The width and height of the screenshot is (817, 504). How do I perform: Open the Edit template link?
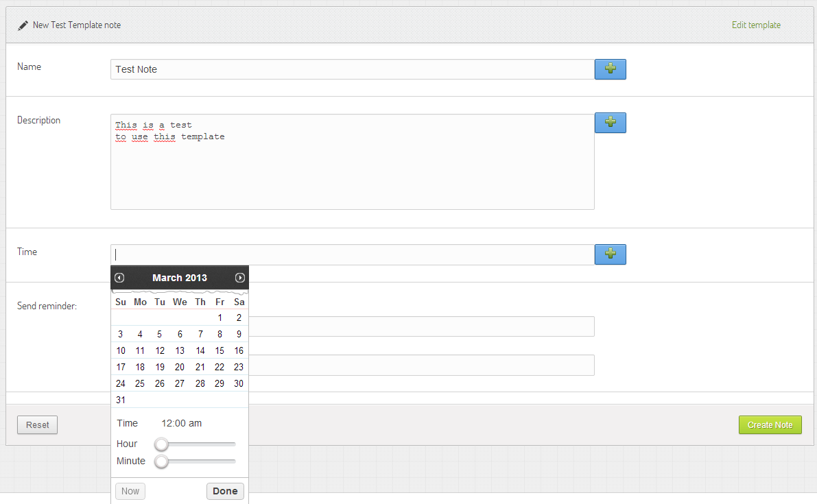[756, 25]
